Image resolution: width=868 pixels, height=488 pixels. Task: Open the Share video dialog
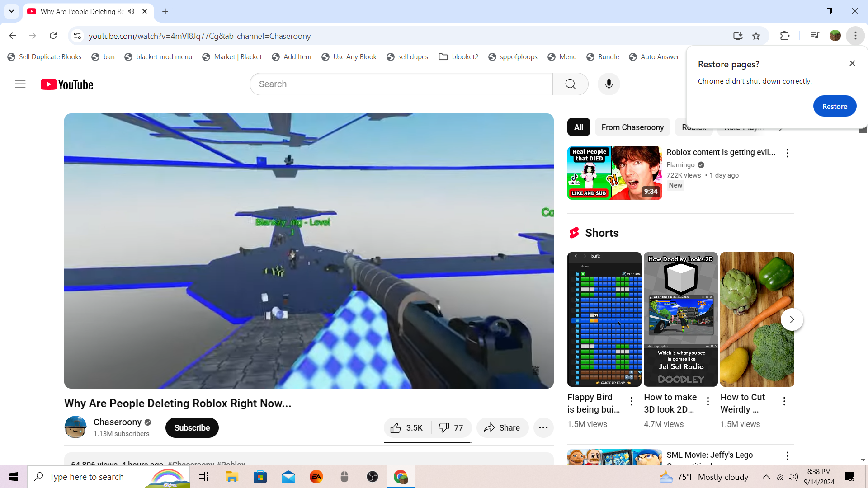tap(502, 428)
